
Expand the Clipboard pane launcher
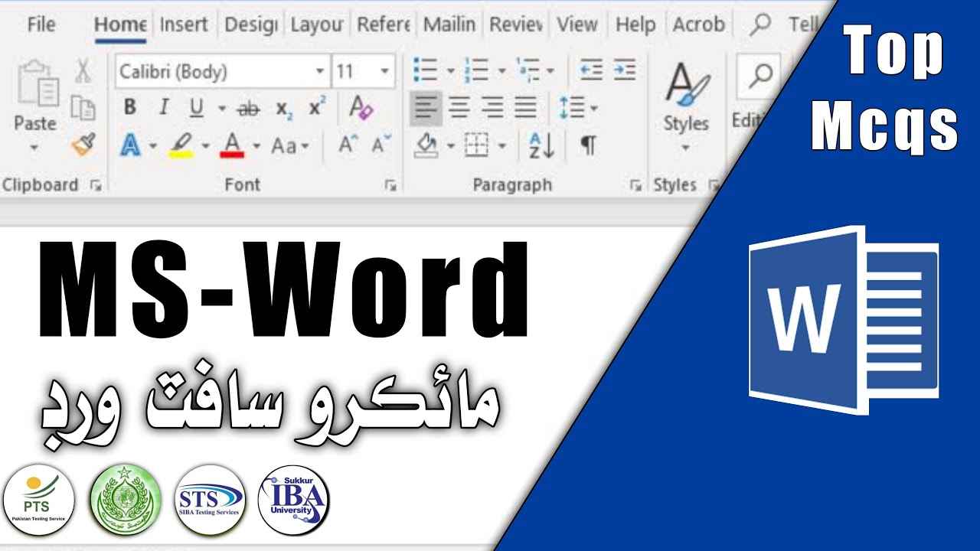pyautogui.click(x=96, y=184)
